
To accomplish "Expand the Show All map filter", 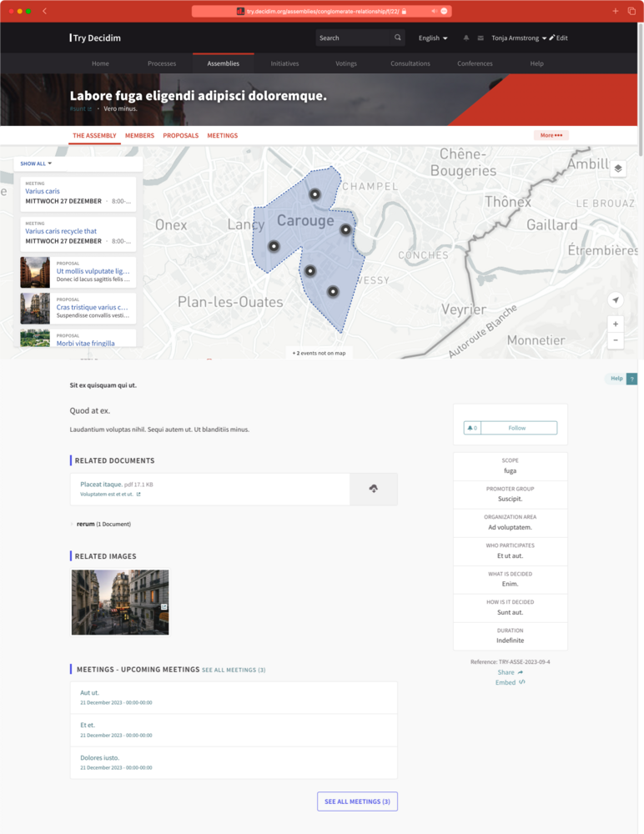I will coord(36,163).
